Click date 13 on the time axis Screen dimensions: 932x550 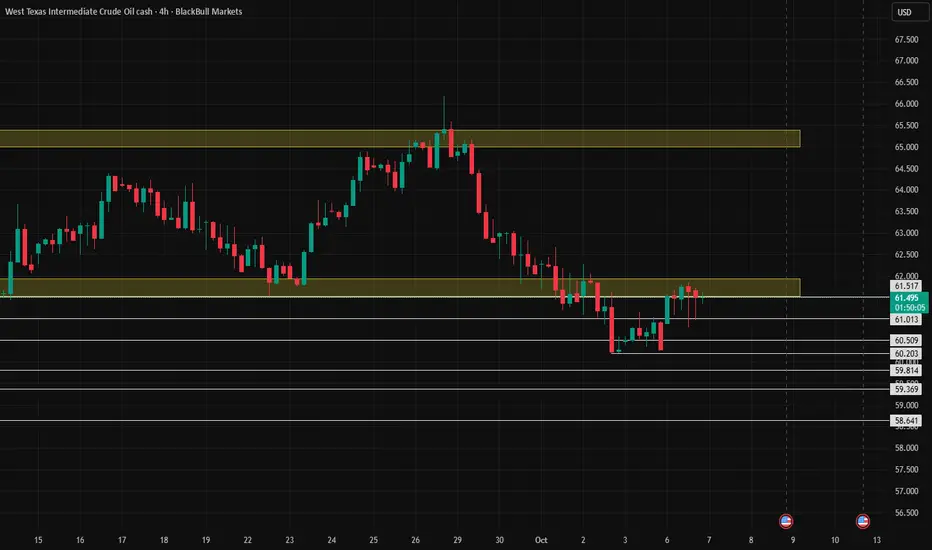877,540
